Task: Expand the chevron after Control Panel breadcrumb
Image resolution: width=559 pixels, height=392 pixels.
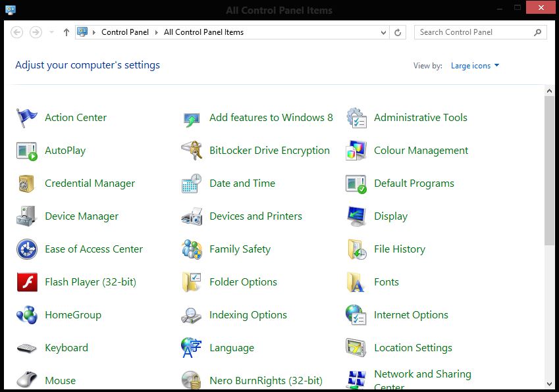Action: coord(156,32)
